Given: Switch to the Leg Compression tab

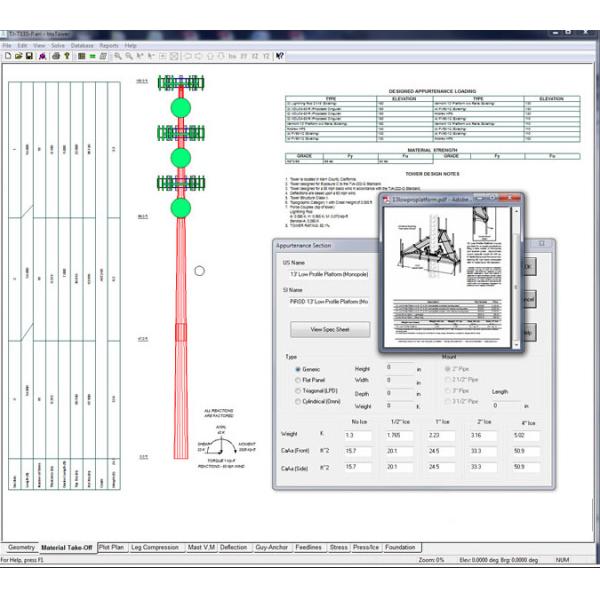Looking at the screenshot, I should [156, 547].
